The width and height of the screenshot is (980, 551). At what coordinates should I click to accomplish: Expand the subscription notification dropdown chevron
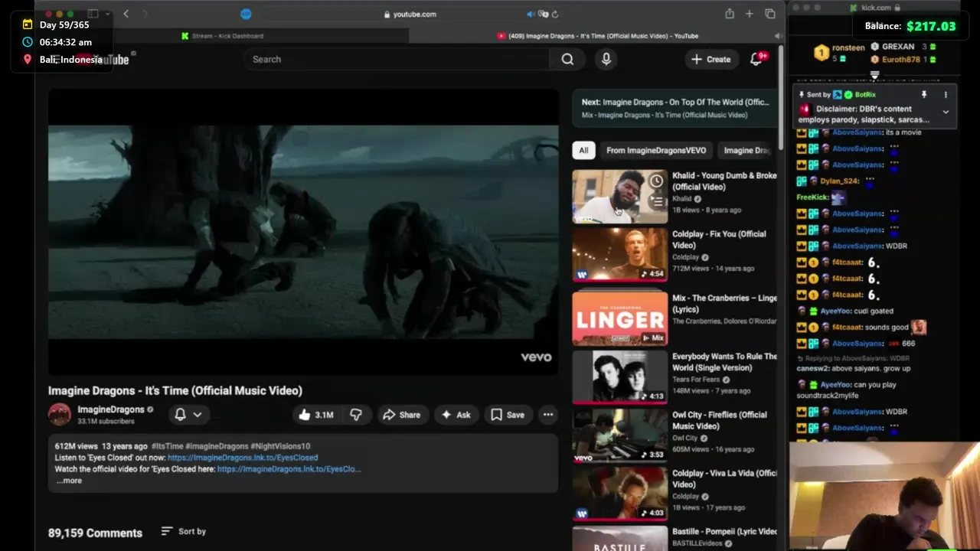pos(198,414)
